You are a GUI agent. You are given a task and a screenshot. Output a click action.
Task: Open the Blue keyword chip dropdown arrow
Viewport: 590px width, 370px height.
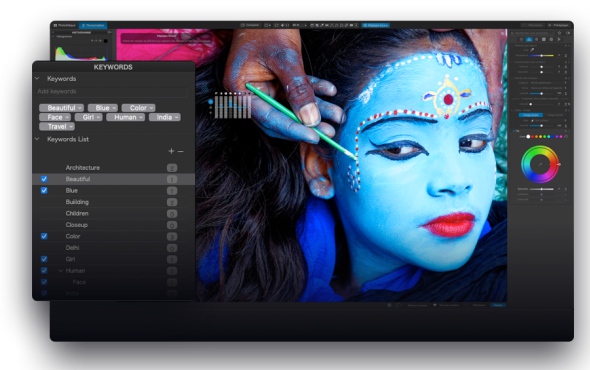(x=114, y=108)
